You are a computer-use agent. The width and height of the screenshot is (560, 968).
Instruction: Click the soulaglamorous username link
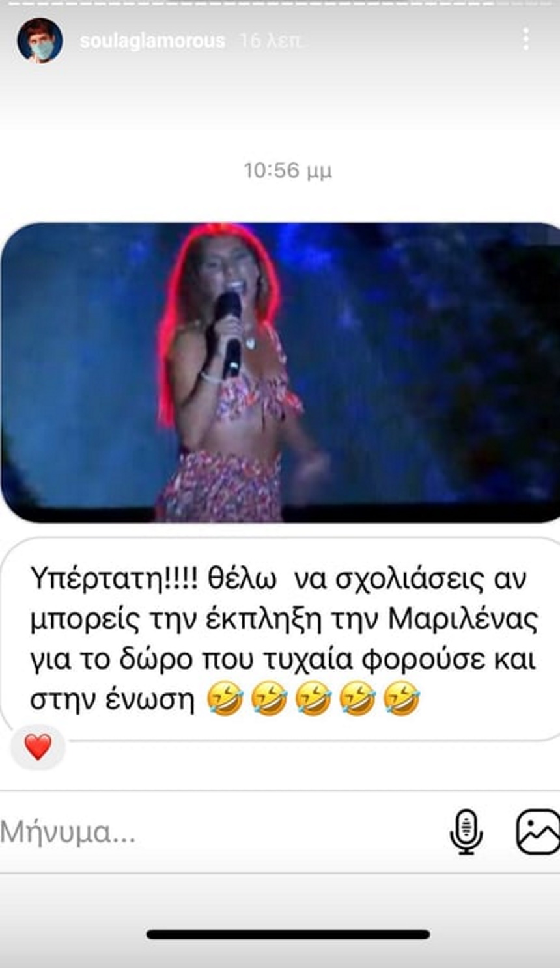tap(152, 41)
